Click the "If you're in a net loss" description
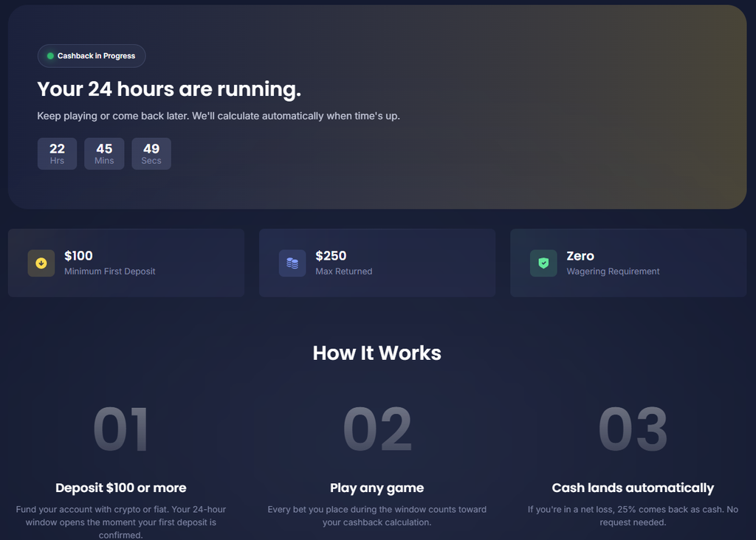 [x=633, y=516]
